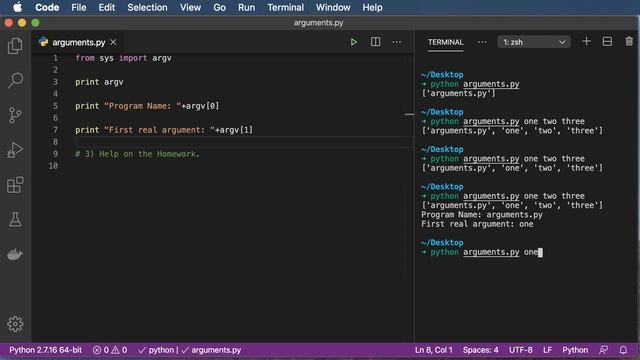Open the Manage gear settings

[15, 324]
